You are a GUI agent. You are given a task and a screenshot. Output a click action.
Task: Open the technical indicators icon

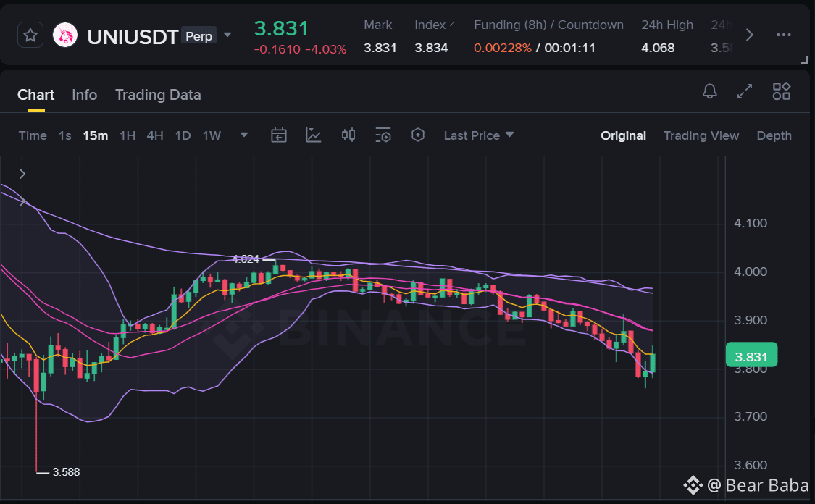314,135
